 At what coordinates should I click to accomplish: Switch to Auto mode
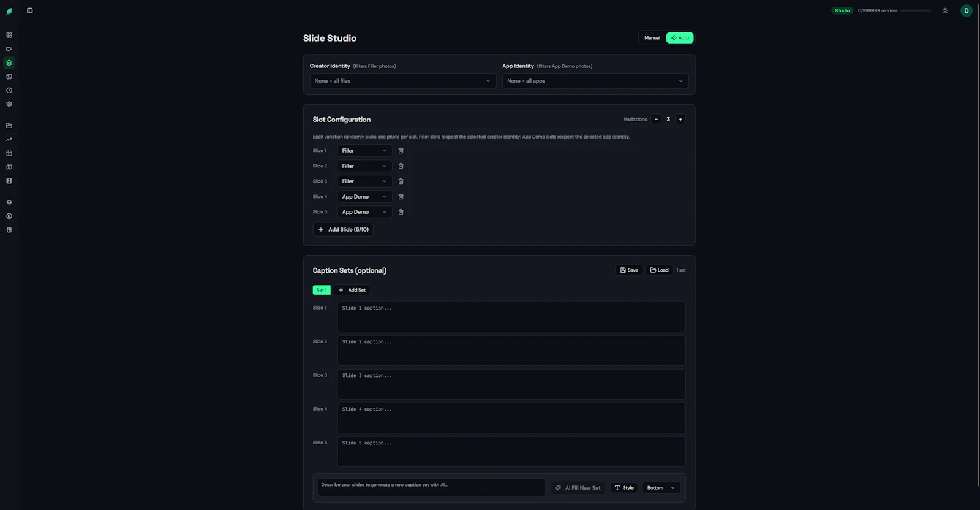(x=680, y=38)
